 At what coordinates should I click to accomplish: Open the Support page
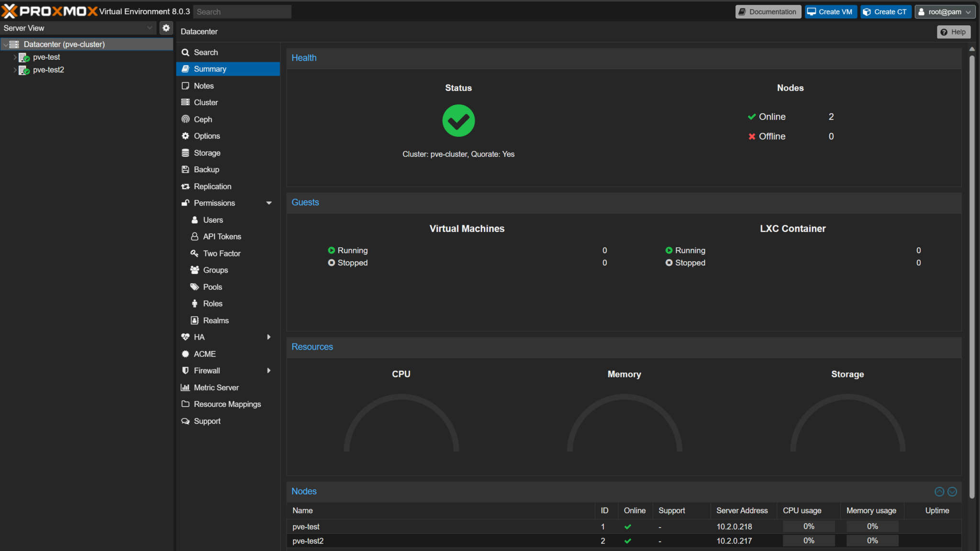coord(228,421)
